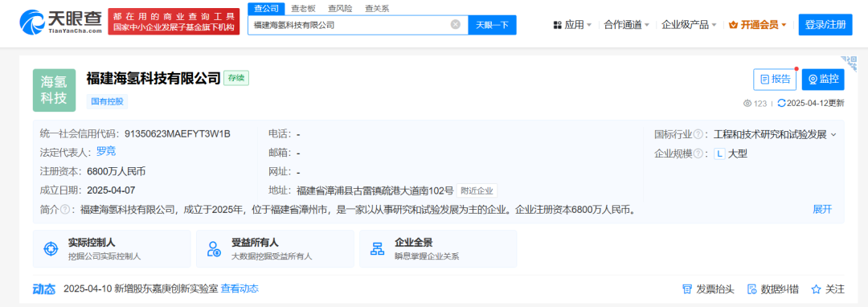
Task: Click the 实际控制人 target icon
Action: coord(51,249)
